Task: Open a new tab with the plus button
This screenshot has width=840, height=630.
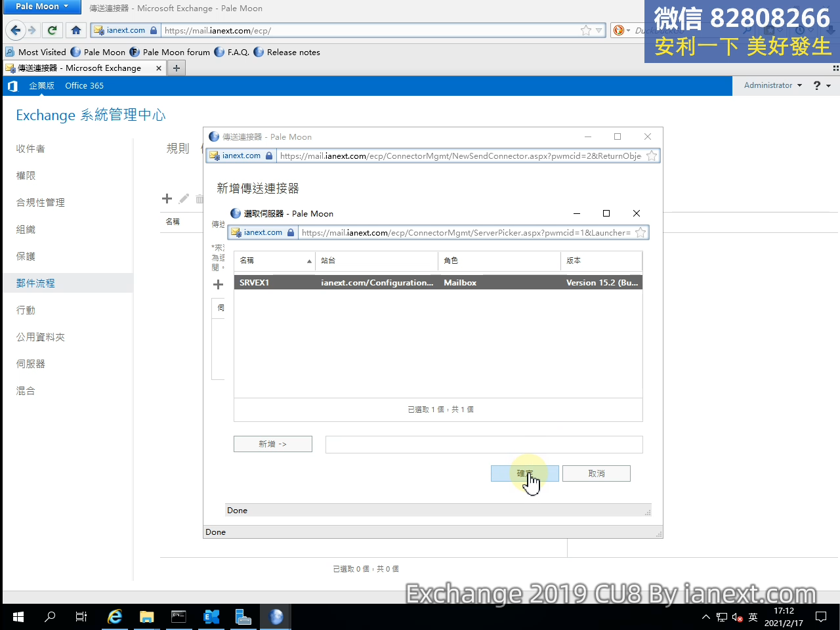Action: [176, 68]
